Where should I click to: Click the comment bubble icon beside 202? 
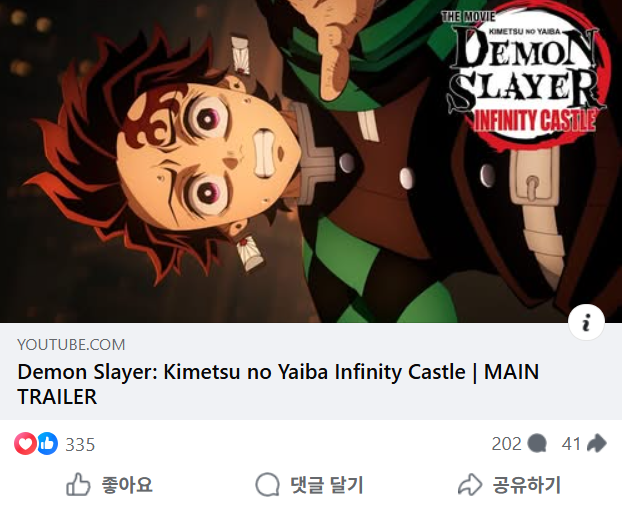pos(538,444)
